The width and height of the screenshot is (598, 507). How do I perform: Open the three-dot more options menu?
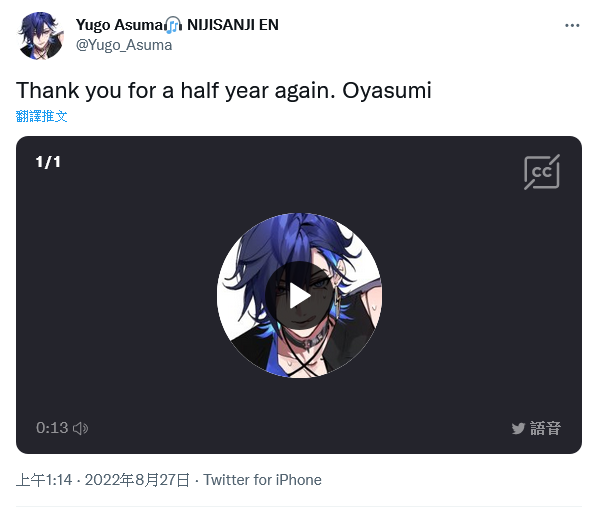click(x=572, y=25)
